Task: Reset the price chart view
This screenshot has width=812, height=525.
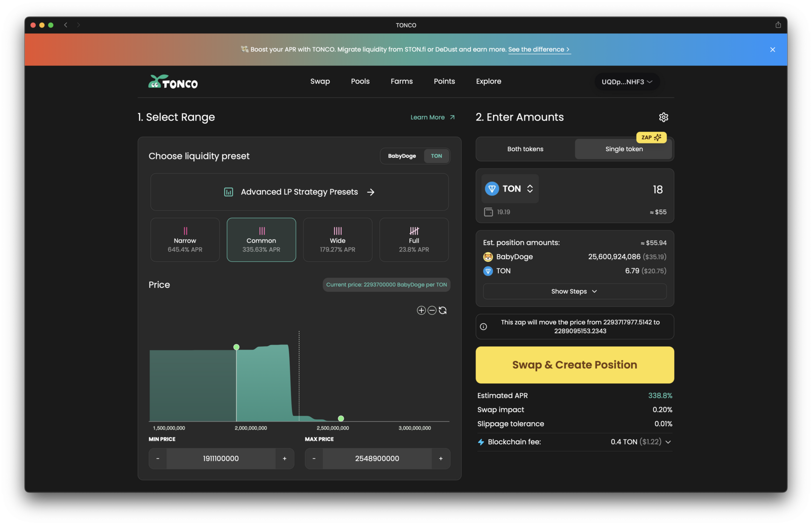Action: (x=443, y=311)
